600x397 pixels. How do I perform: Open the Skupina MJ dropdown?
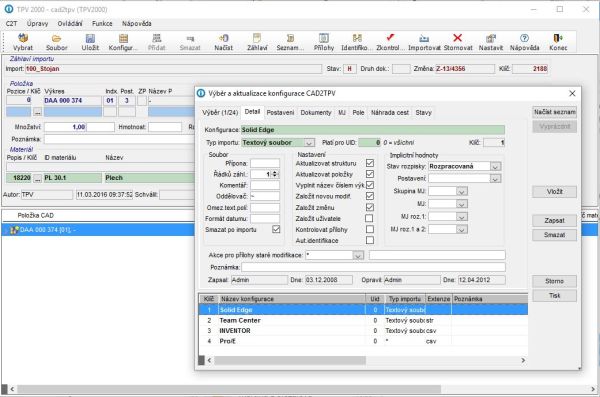click(461, 191)
